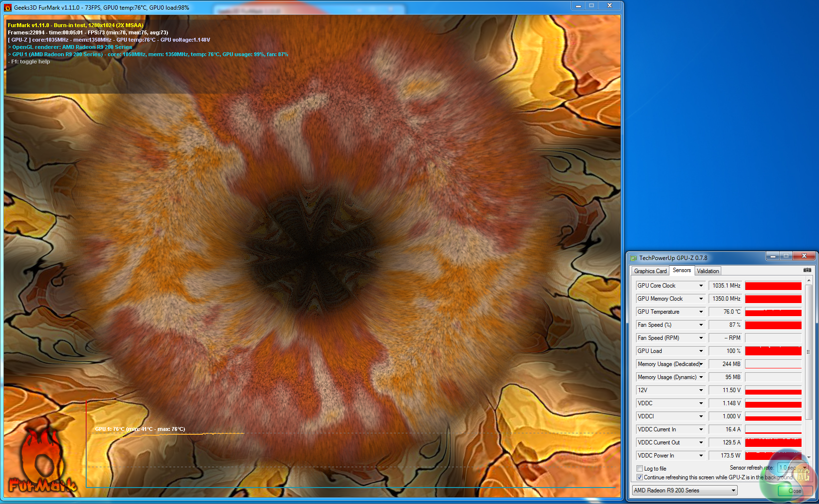Open the GPU Core Clock sensor dropdown

(700, 286)
